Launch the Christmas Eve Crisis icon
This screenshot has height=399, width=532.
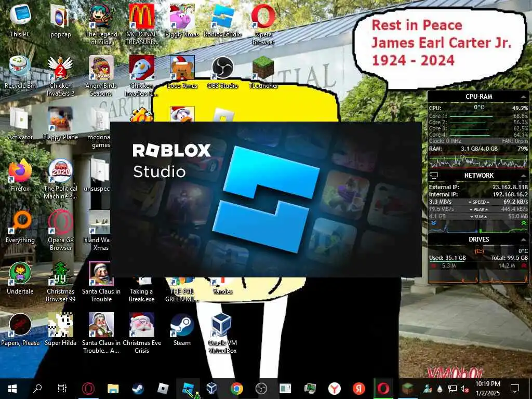[141, 333]
